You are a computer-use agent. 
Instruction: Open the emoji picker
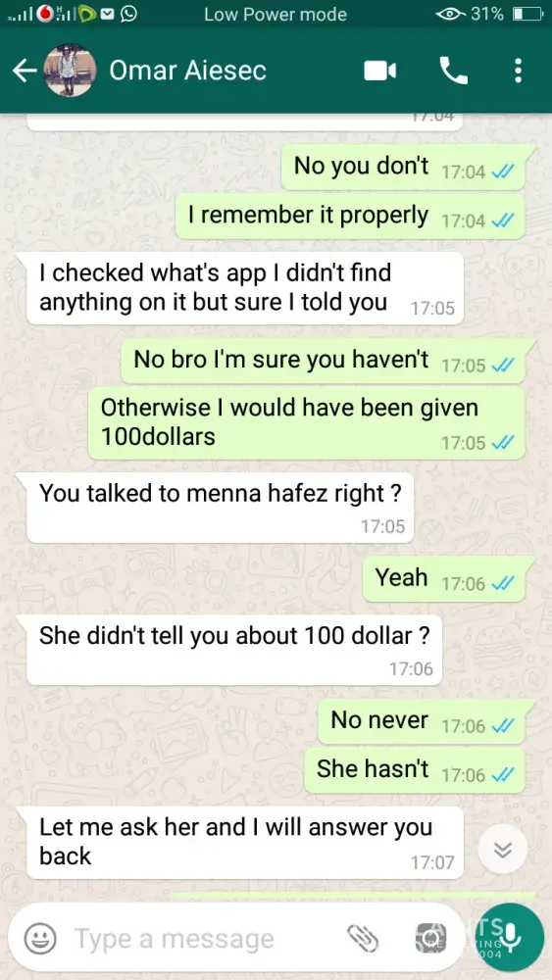click(x=40, y=938)
